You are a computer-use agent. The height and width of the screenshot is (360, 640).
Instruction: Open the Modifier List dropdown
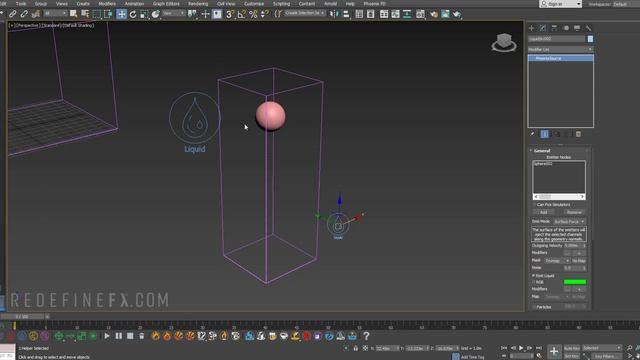point(560,49)
